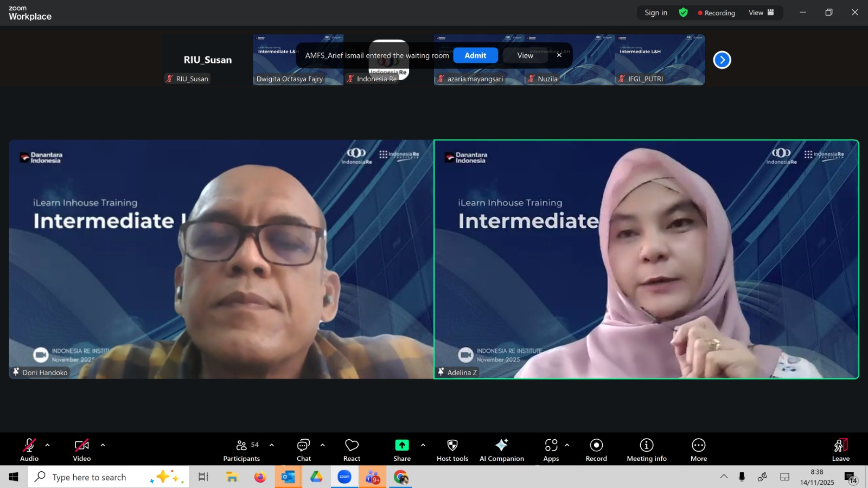This screenshot has height=488, width=868.
Task: Unmute microphone with Audio button
Action: [29, 450]
